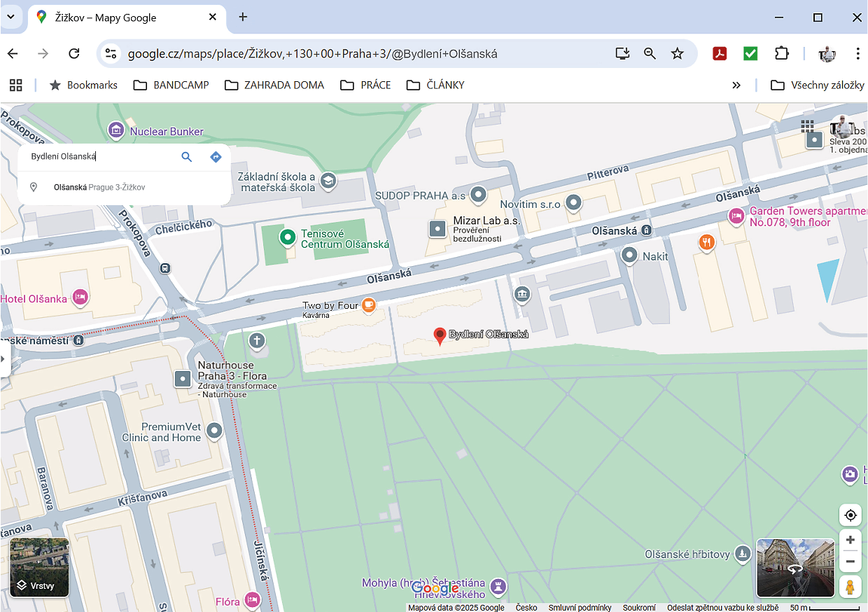Open the ČLÁNKY bookmarks folder
This screenshot has width=868, height=612.
pyautogui.click(x=435, y=85)
